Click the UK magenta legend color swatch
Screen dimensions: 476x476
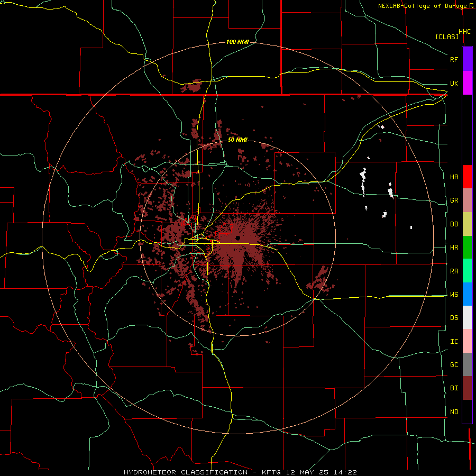tap(467, 83)
